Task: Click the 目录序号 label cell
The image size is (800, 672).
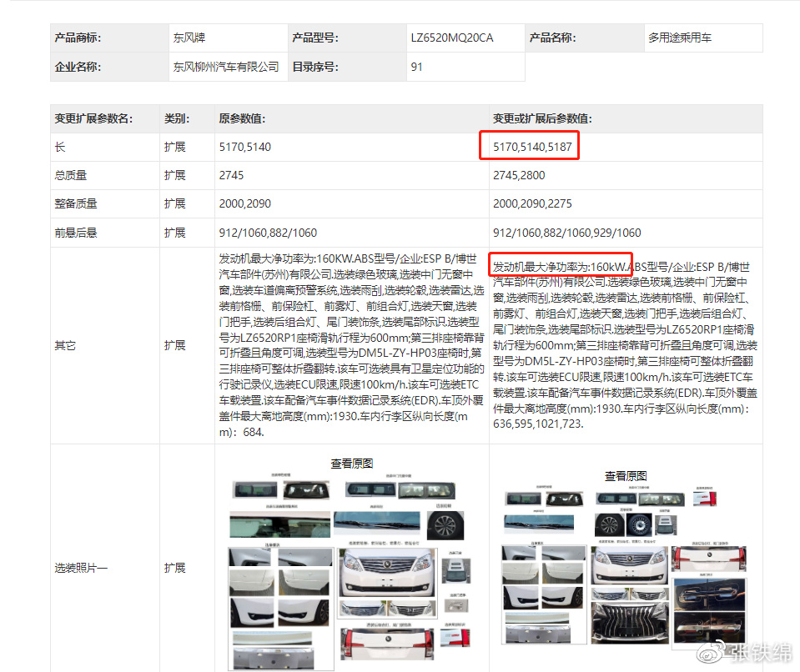Action: pyautogui.click(x=348, y=67)
